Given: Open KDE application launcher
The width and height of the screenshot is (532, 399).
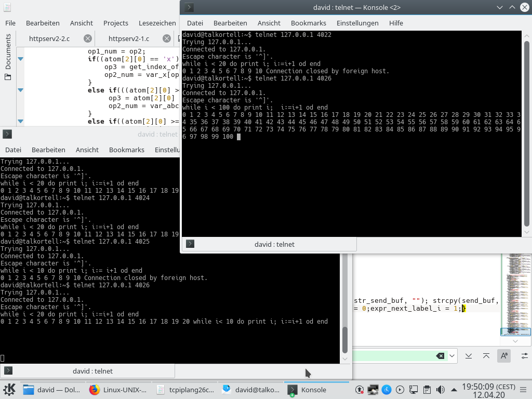Looking at the screenshot, I should click(x=9, y=390).
